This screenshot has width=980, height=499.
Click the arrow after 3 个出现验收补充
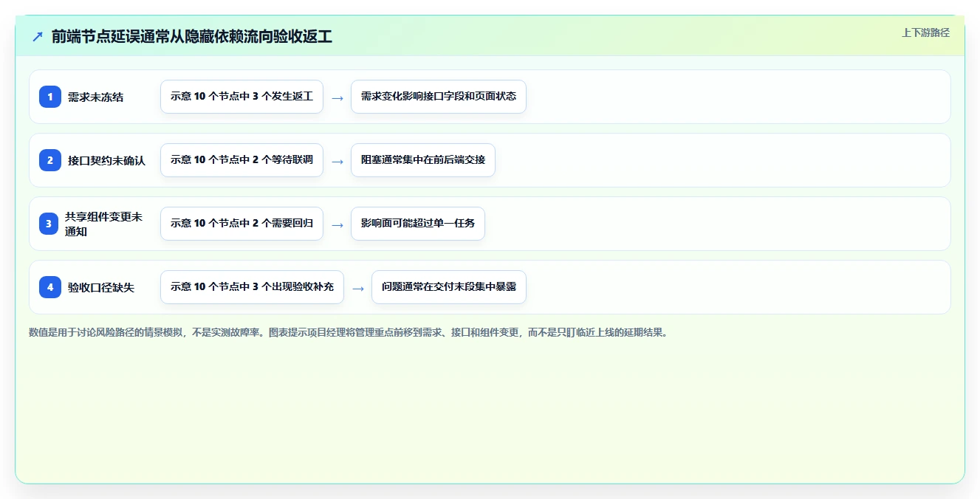point(357,288)
